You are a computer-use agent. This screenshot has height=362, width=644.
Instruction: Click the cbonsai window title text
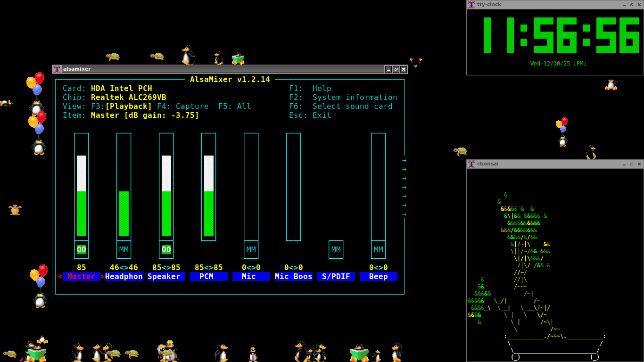pos(488,164)
